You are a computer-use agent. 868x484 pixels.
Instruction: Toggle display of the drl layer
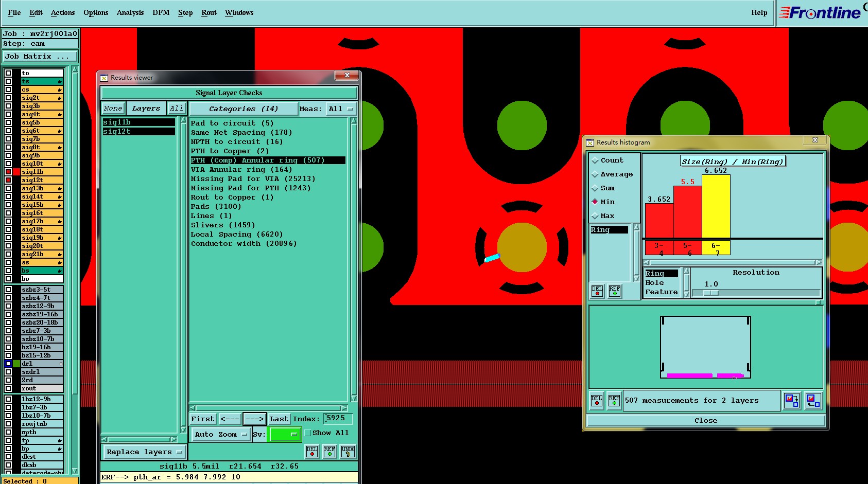[8, 364]
